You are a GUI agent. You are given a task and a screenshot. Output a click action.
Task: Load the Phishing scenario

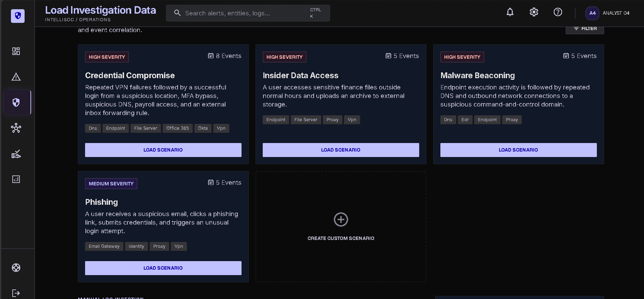(163, 268)
